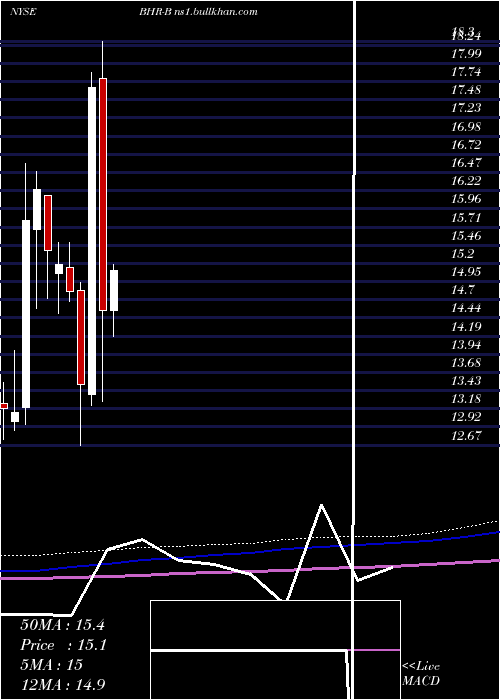Click the 15.46 price axis label
The height and width of the screenshot is (700, 500).
[466, 235]
